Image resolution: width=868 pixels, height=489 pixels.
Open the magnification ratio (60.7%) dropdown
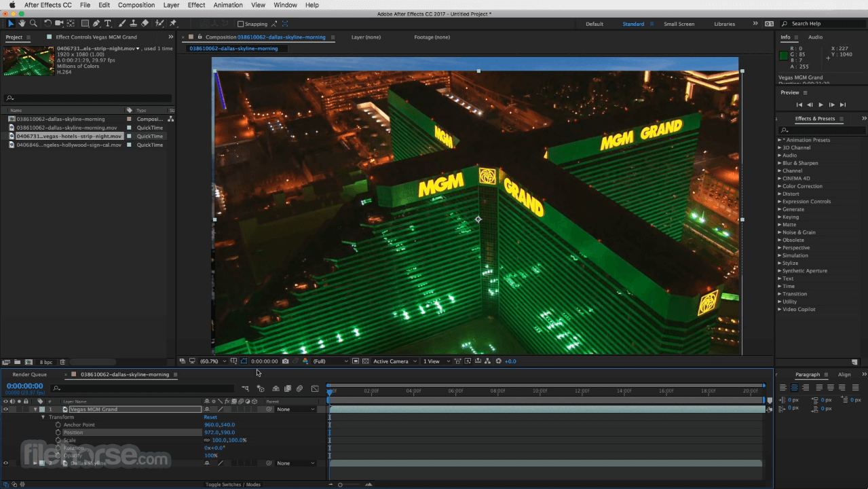(212, 361)
